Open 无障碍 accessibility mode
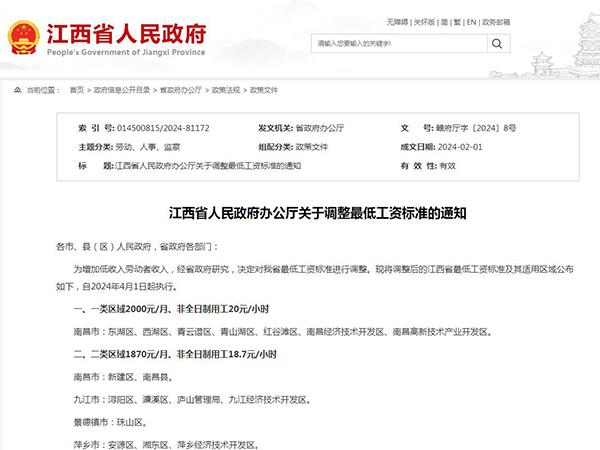The height and width of the screenshot is (450, 600). 397,20
